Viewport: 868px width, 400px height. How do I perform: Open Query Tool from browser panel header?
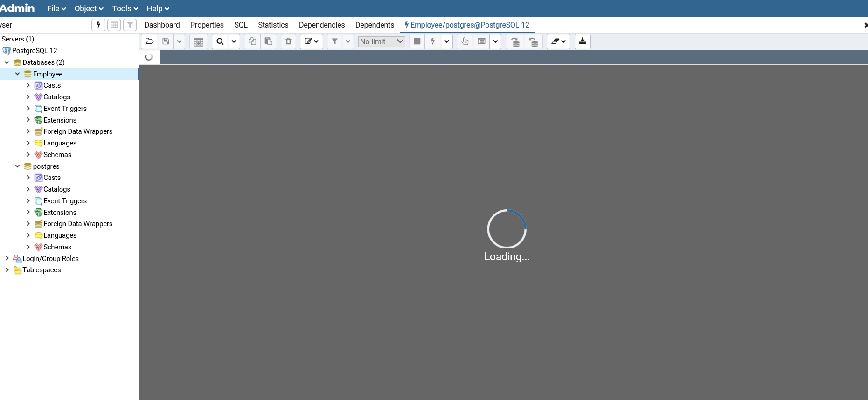[98, 25]
